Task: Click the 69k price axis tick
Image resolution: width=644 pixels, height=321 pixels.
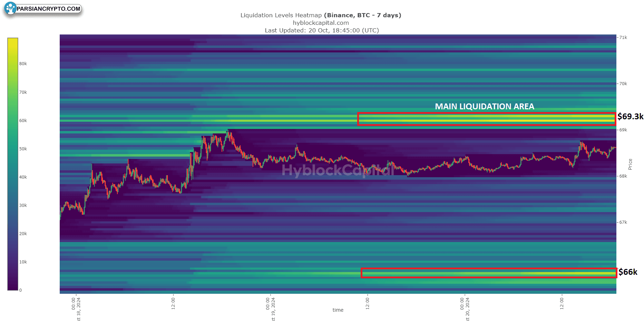Action: click(x=623, y=130)
